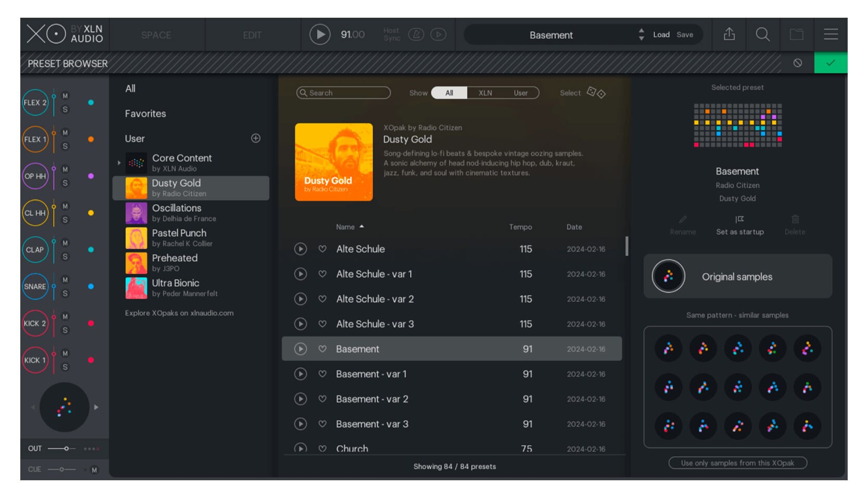The width and height of the screenshot is (868, 498).
Task: Confirm preset with green checkmark button
Action: 830,63
